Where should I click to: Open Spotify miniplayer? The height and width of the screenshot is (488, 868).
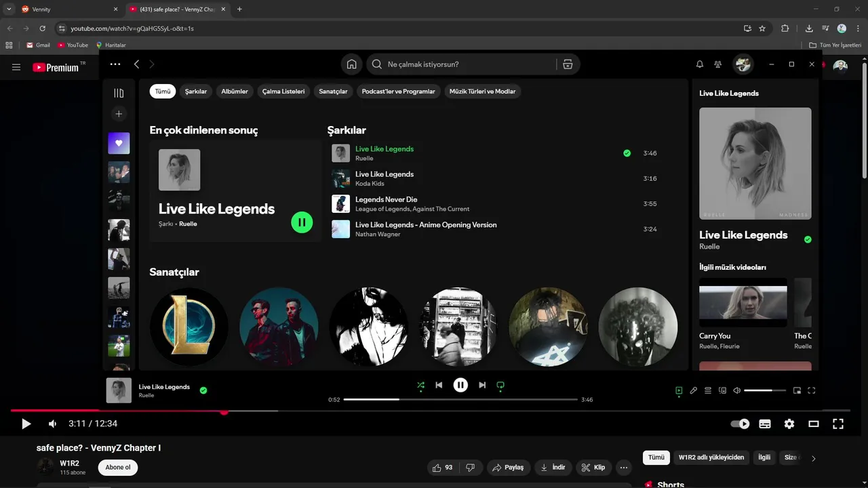(x=797, y=390)
